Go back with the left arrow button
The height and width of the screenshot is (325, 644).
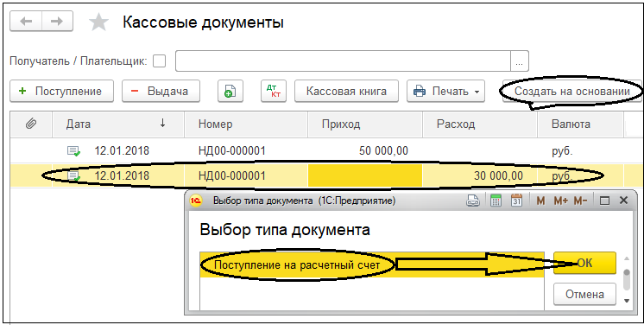point(26,21)
